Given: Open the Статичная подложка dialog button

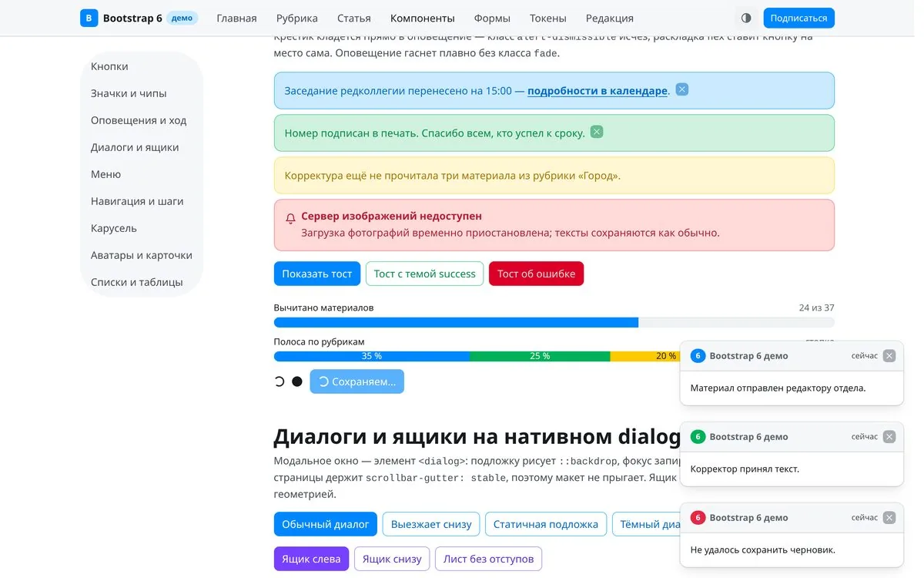Looking at the screenshot, I should pos(546,524).
